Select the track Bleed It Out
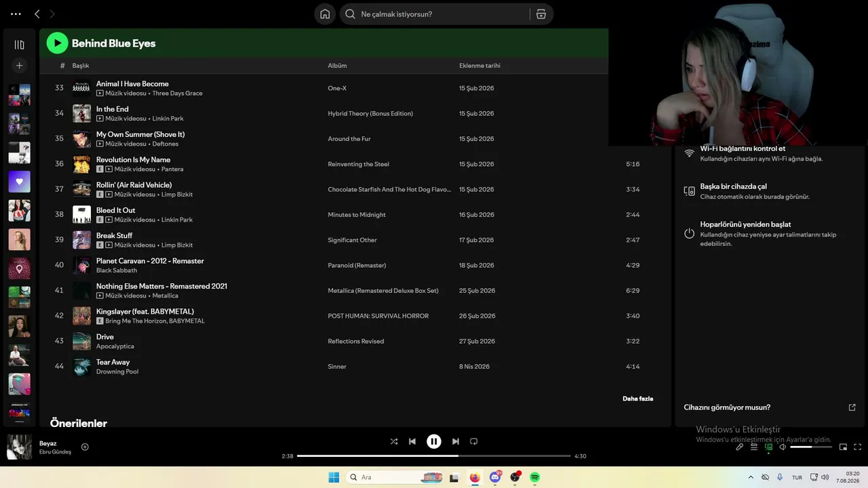The image size is (868, 488). (115, 210)
